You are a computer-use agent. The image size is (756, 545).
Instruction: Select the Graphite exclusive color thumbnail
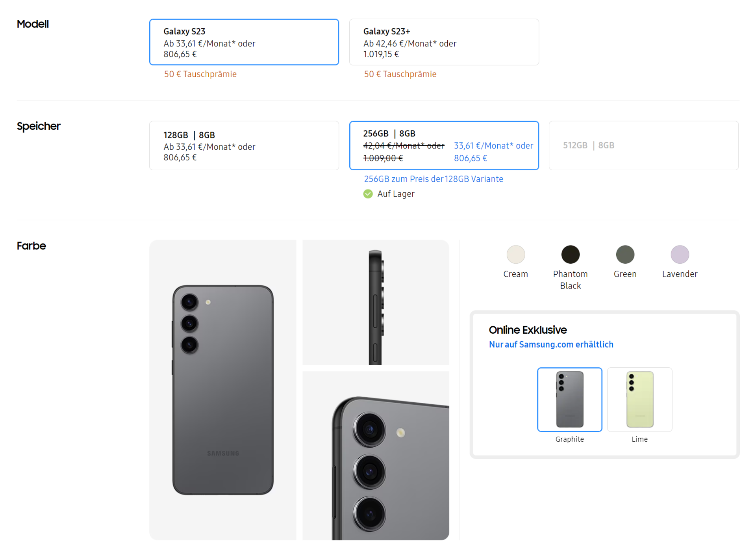point(569,400)
